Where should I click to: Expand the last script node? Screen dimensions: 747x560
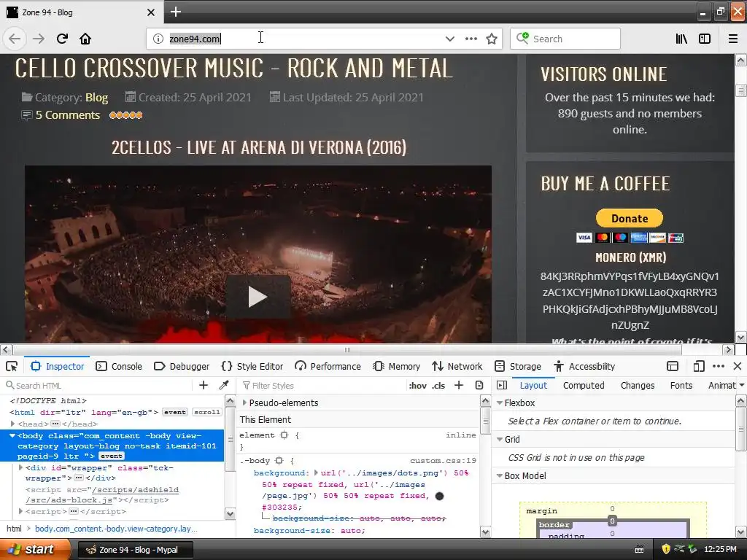[x=20, y=511]
